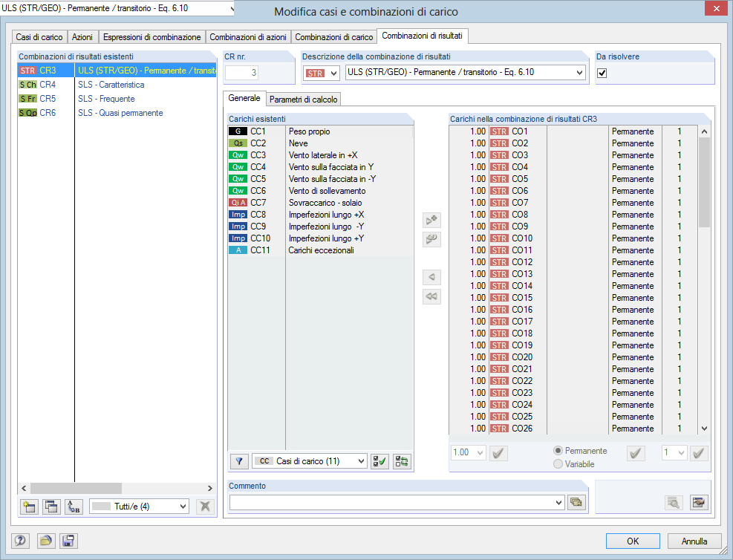Select the STR badge of row CO1
Screen dimensions: 733x560
point(499,131)
